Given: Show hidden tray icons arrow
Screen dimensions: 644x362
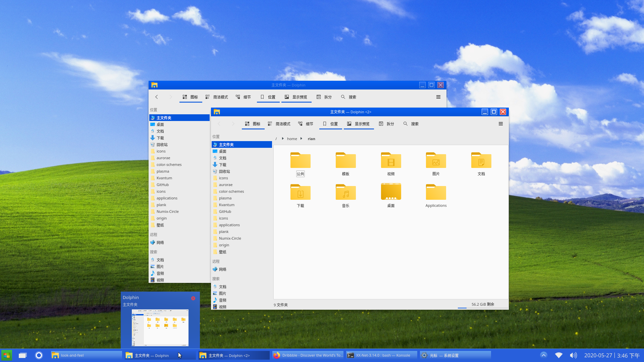Looking at the screenshot, I should point(544,355).
